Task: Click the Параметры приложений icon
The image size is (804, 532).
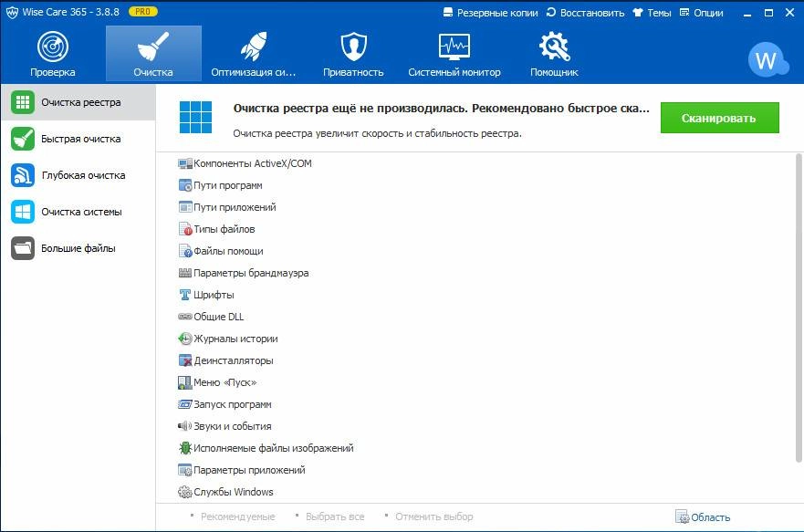Action: pyautogui.click(x=185, y=470)
